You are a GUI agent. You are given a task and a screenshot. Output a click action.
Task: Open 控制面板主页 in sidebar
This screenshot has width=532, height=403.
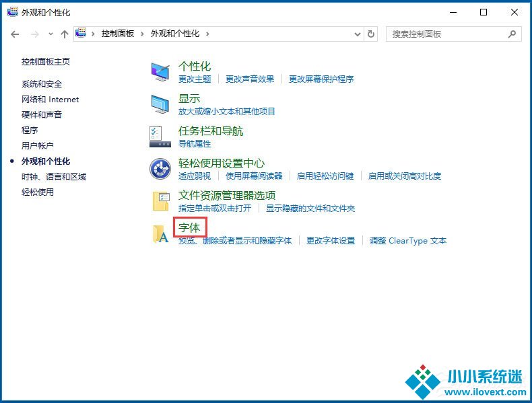pos(46,62)
